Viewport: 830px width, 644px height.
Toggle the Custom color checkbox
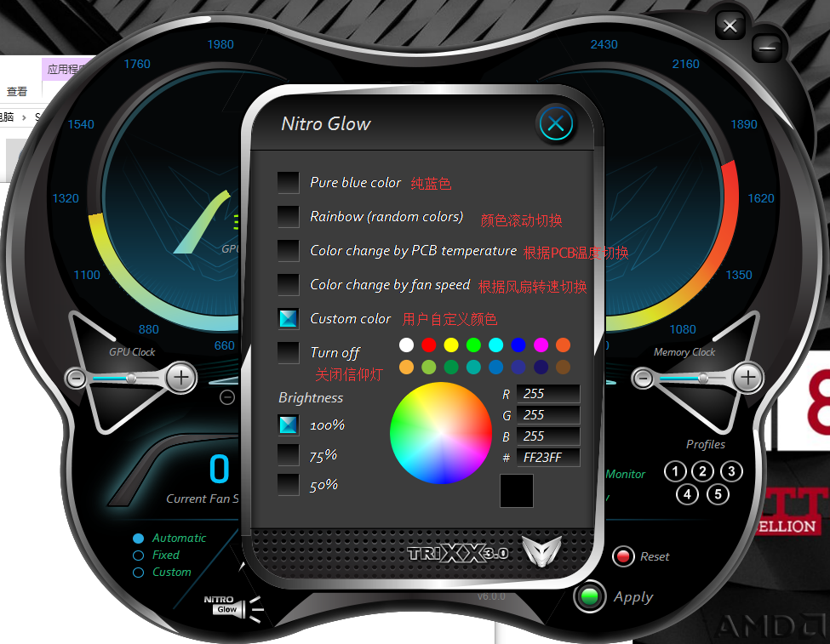289,318
